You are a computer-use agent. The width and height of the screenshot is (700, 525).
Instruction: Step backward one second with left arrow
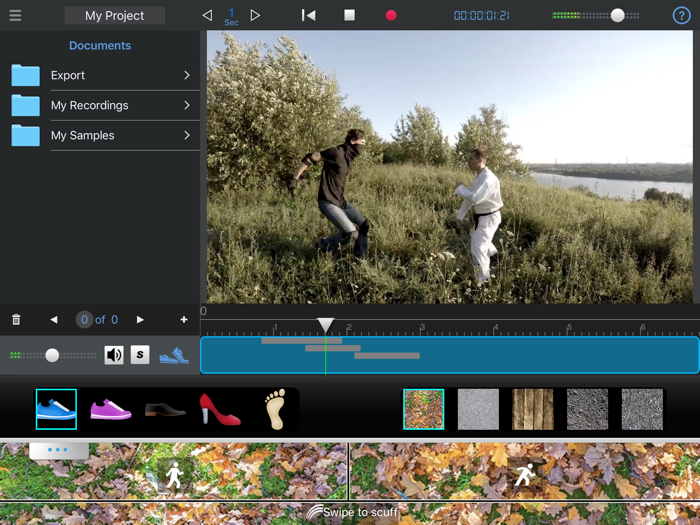click(207, 16)
